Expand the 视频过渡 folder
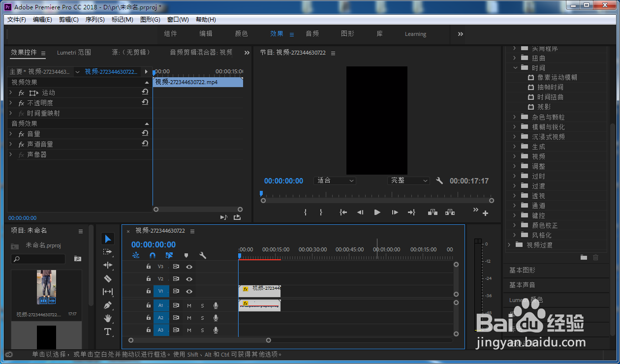This screenshot has height=364, width=620. (x=509, y=245)
